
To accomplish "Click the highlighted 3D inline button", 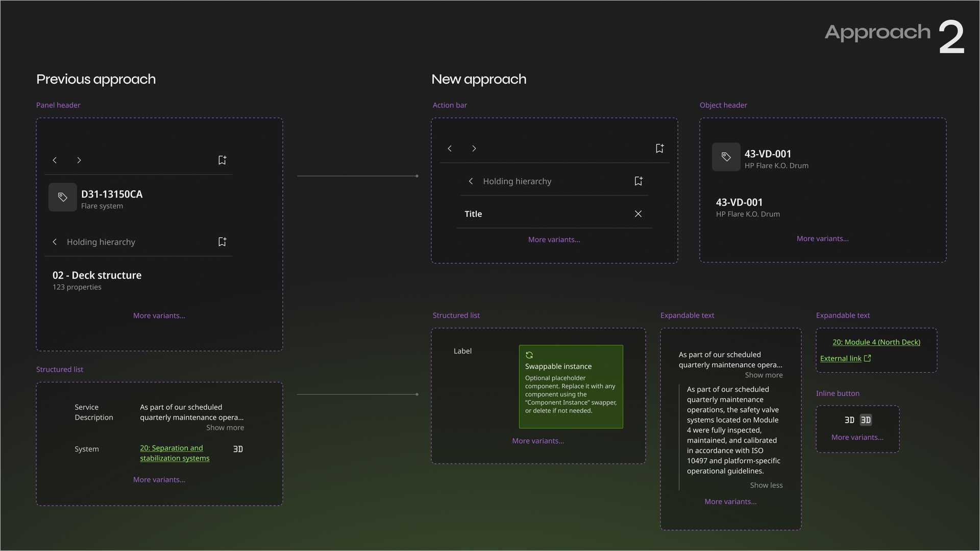I will click(866, 420).
